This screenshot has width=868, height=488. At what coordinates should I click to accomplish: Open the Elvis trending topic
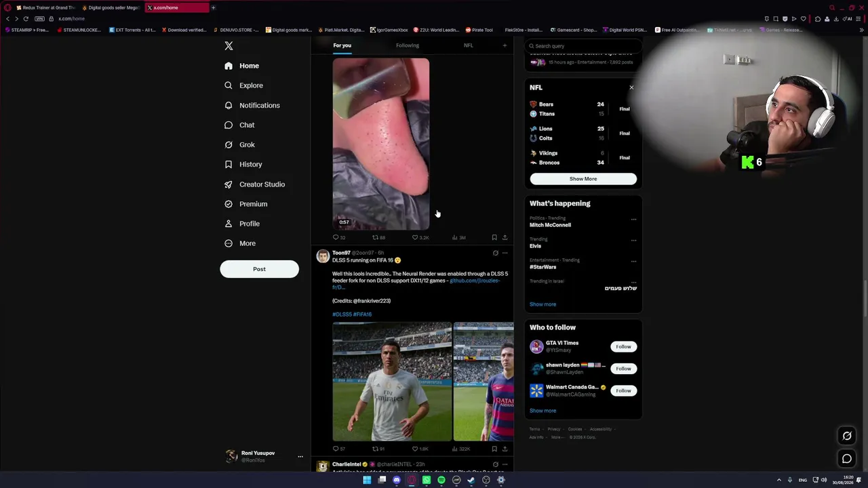[x=535, y=246]
